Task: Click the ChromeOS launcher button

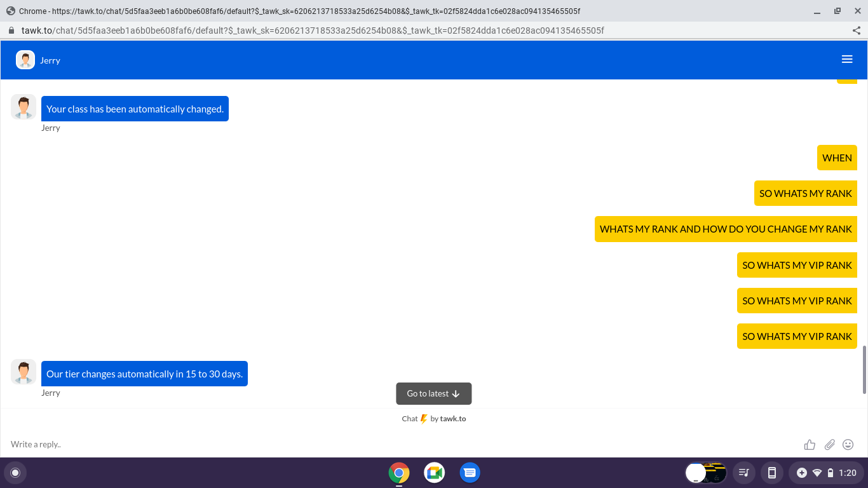Action: coord(15,473)
